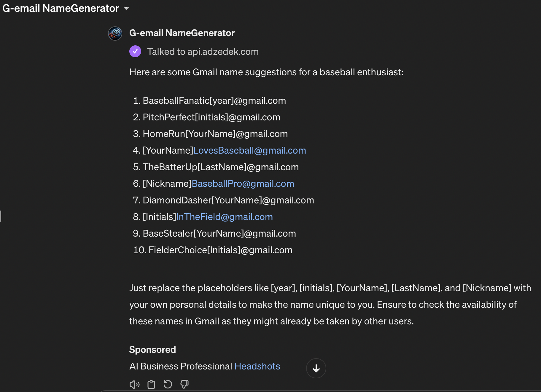This screenshot has height=392, width=541.
Task: Open the LovesBaseball@gmail.com link
Action: (249, 150)
